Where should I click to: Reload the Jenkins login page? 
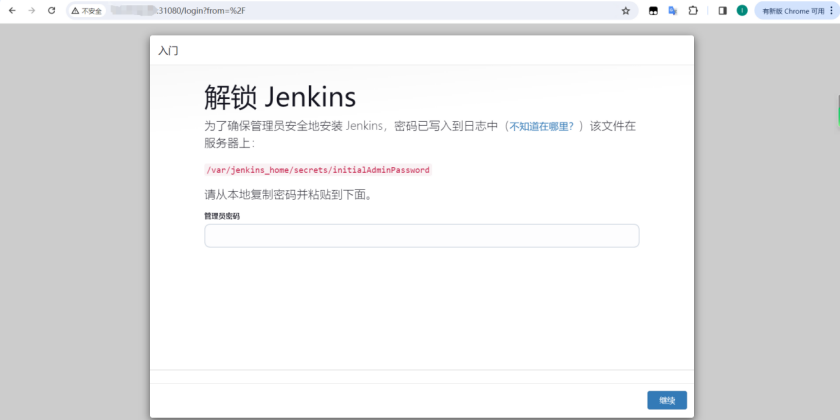coord(51,11)
